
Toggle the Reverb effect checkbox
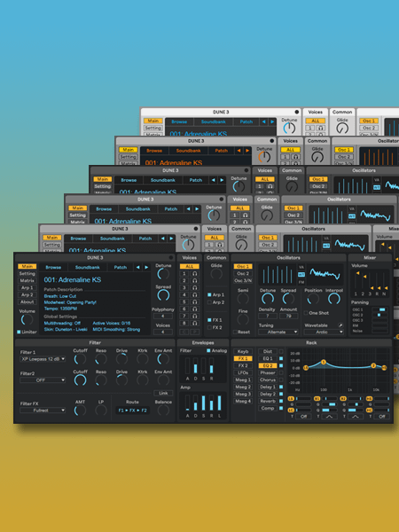[280, 401]
